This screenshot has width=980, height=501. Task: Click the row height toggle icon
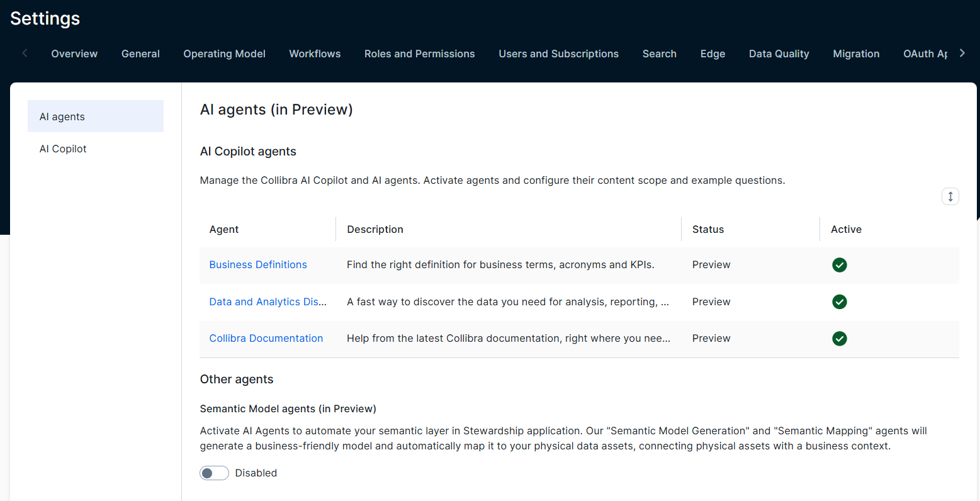950,196
